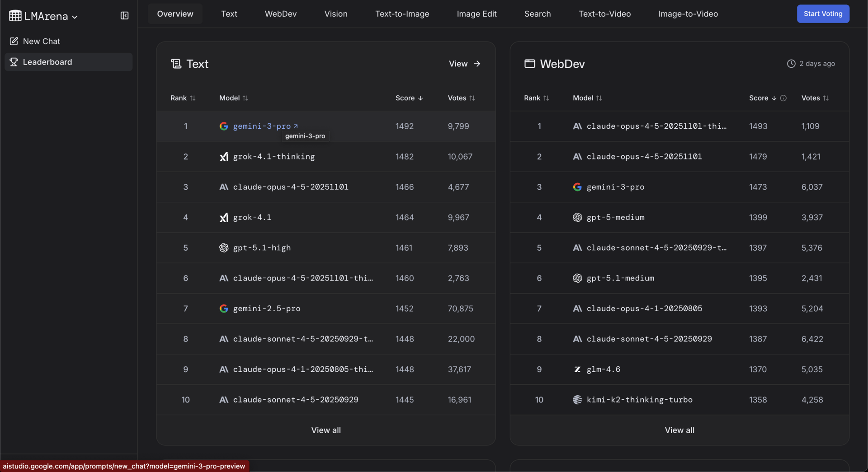This screenshot has height=472, width=868.
Task: Open the LMArena dropdown chevron
Action: pyautogui.click(x=75, y=17)
